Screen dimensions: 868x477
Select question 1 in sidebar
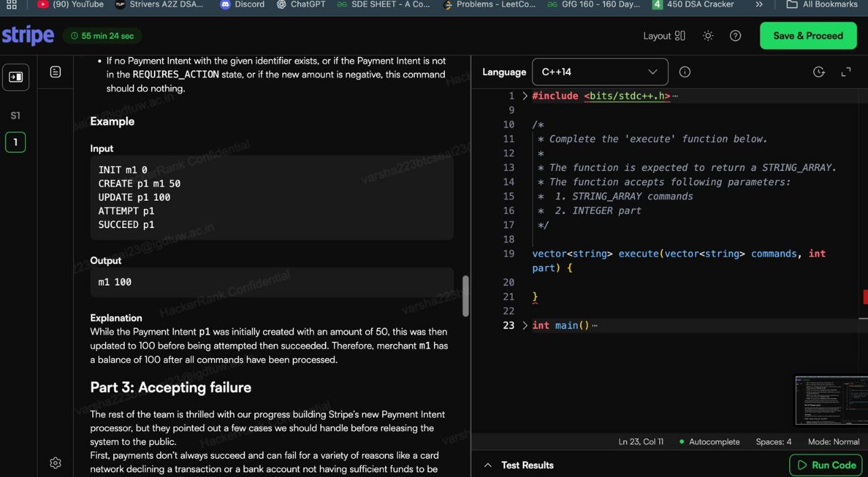[15, 142]
